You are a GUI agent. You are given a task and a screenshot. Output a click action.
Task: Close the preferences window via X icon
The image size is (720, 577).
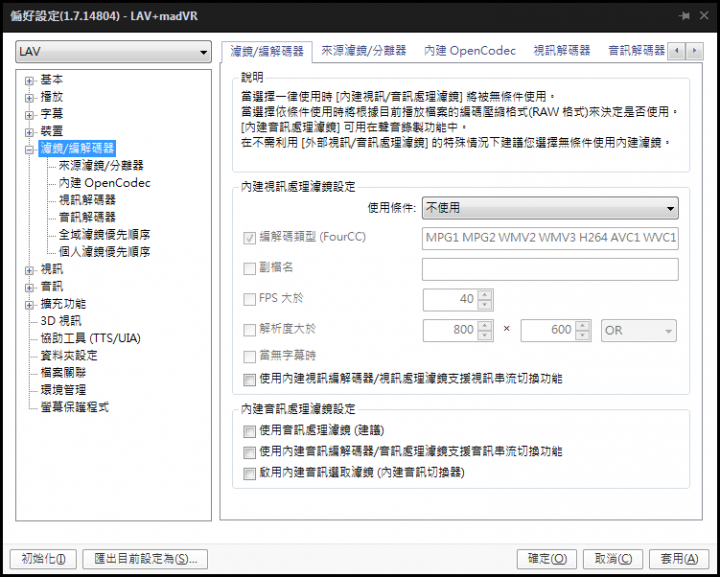[704, 16]
